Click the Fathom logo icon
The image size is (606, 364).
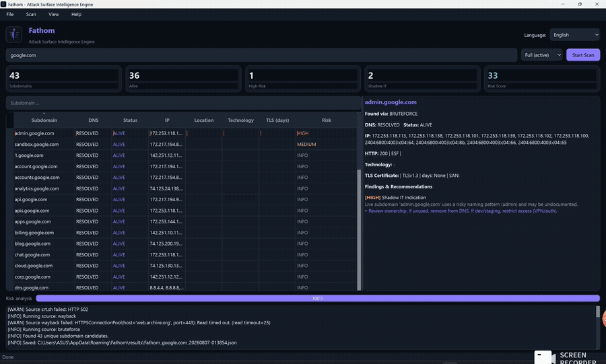click(x=14, y=34)
